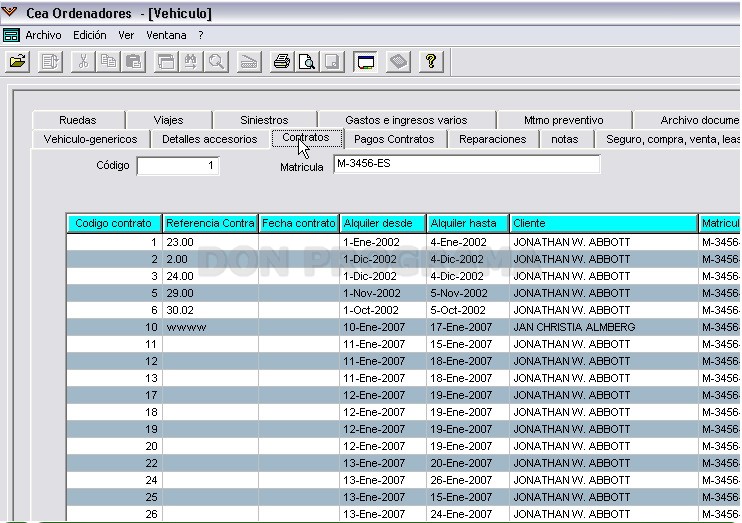
Task: Click the Cliente column header
Action: pos(603,223)
